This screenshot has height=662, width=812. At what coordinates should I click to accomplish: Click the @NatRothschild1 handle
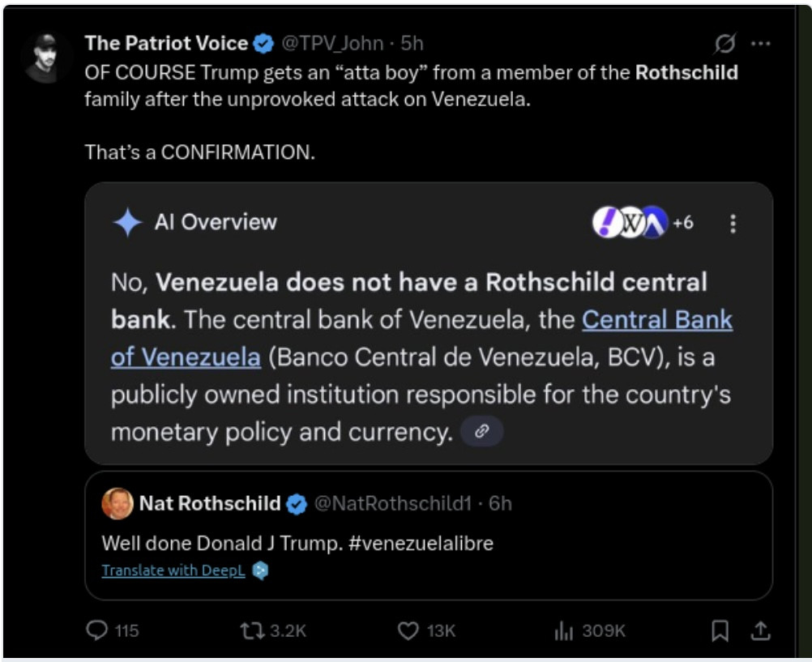point(392,503)
